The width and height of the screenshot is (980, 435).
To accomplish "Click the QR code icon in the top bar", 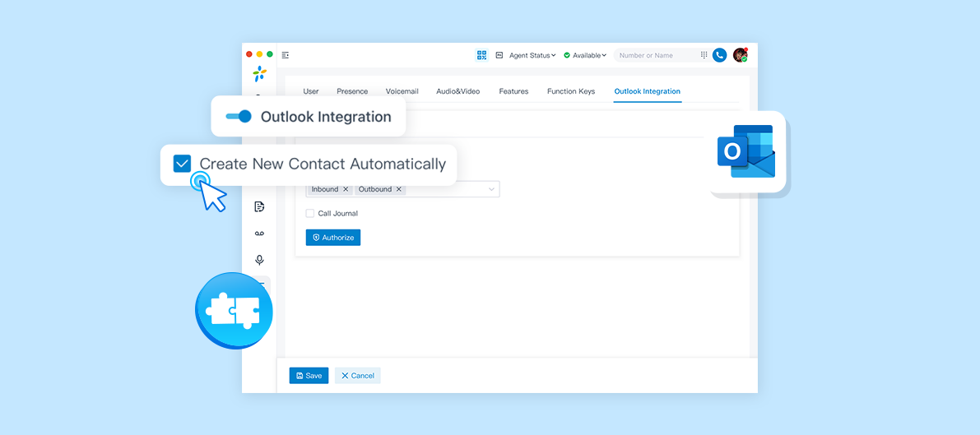I will pyautogui.click(x=482, y=55).
